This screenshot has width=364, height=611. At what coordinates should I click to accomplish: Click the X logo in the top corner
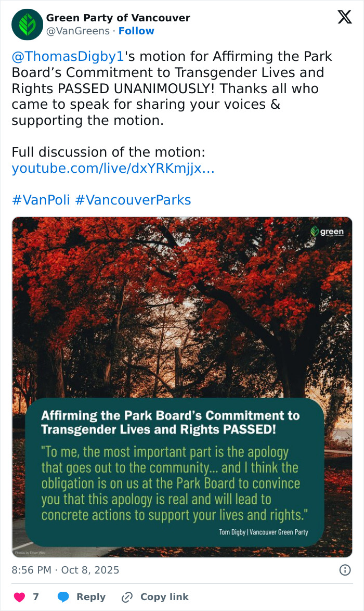[x=344, y=18]
